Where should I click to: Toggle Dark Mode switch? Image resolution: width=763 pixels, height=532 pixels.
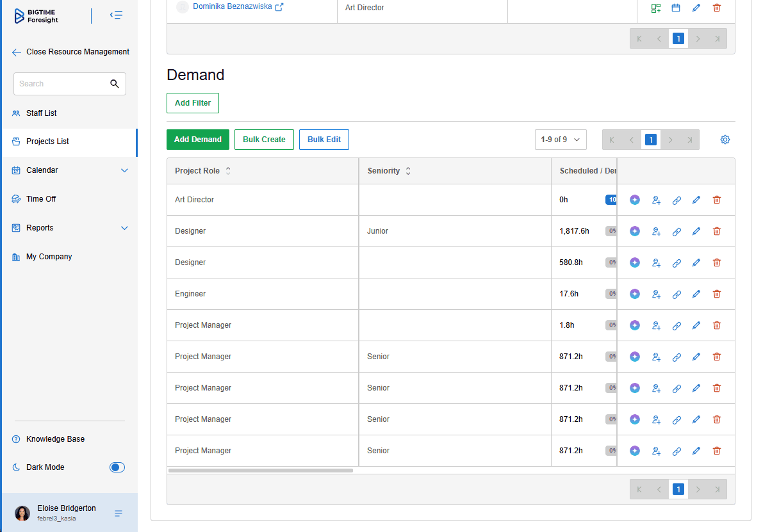[117, 467]
